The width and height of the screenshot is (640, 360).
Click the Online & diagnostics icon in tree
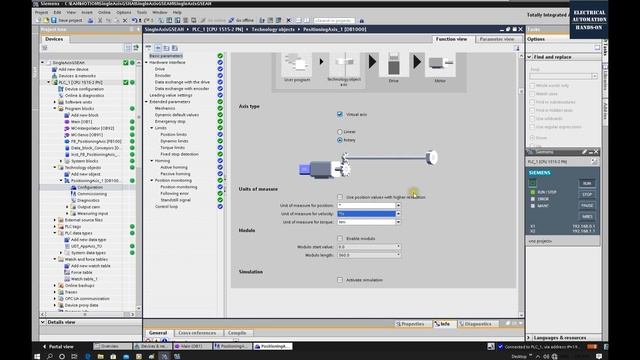pos(61,96)
